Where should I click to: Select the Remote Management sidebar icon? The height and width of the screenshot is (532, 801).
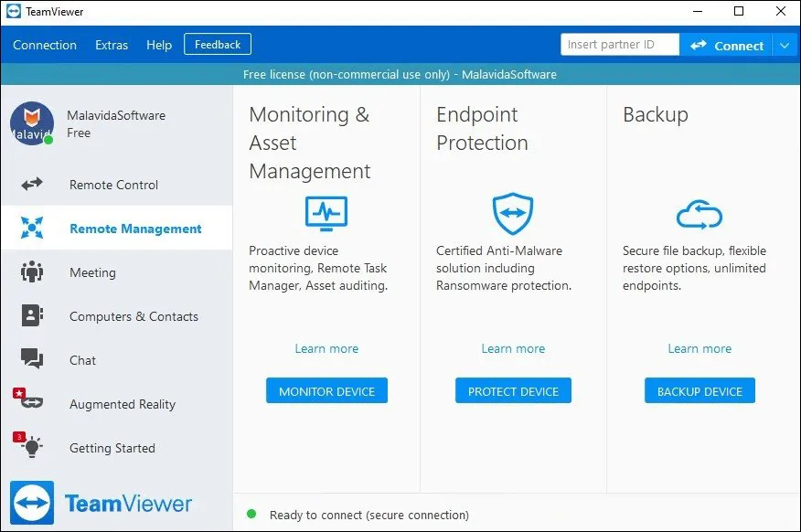[x=32, y=229]
